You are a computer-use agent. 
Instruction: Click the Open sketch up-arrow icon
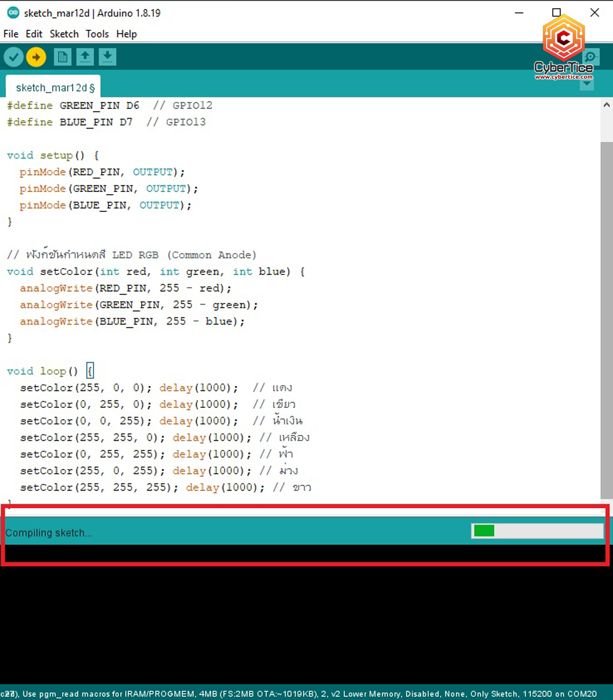click(85, 57)
